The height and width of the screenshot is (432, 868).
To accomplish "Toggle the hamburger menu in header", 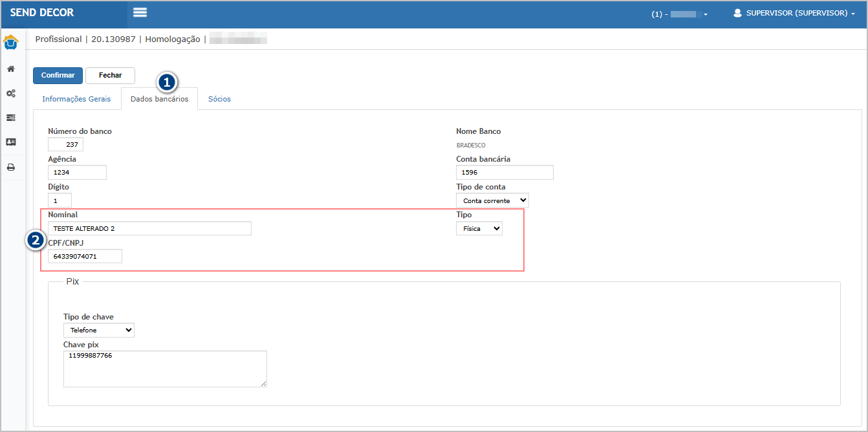I will pos(140,13).
